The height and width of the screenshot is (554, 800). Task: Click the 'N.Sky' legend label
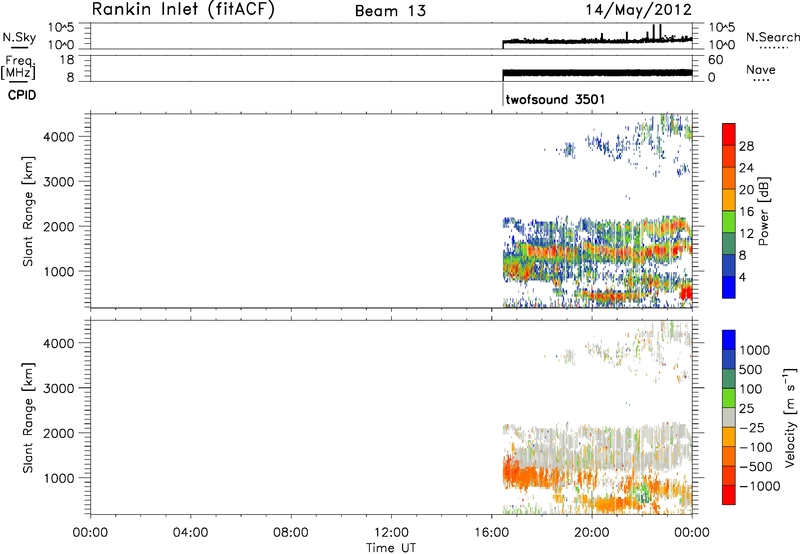click(19, 37)
